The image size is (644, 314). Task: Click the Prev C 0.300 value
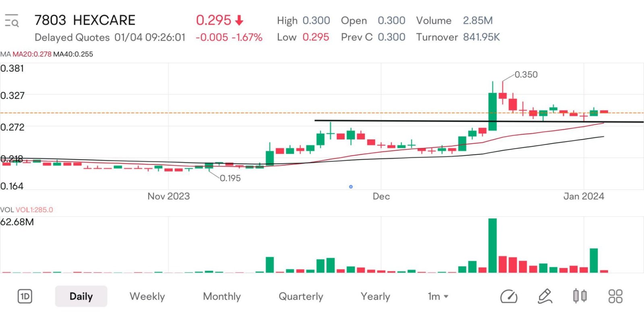point(391,37)
